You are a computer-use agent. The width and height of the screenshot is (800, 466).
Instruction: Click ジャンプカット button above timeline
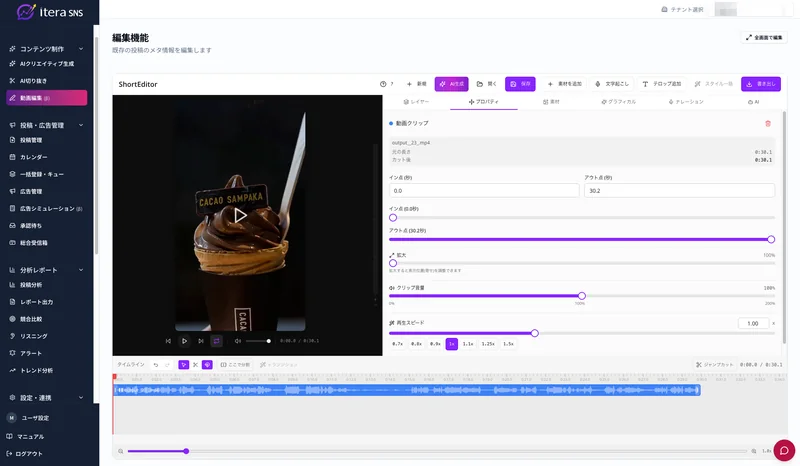[x=714, y=365]
